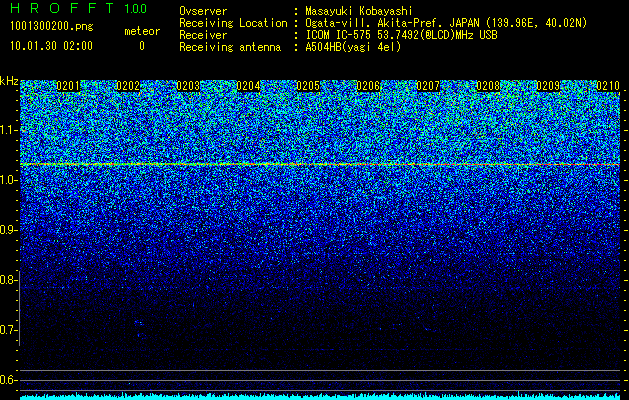Click the 0201 time marker

point(68,86)
